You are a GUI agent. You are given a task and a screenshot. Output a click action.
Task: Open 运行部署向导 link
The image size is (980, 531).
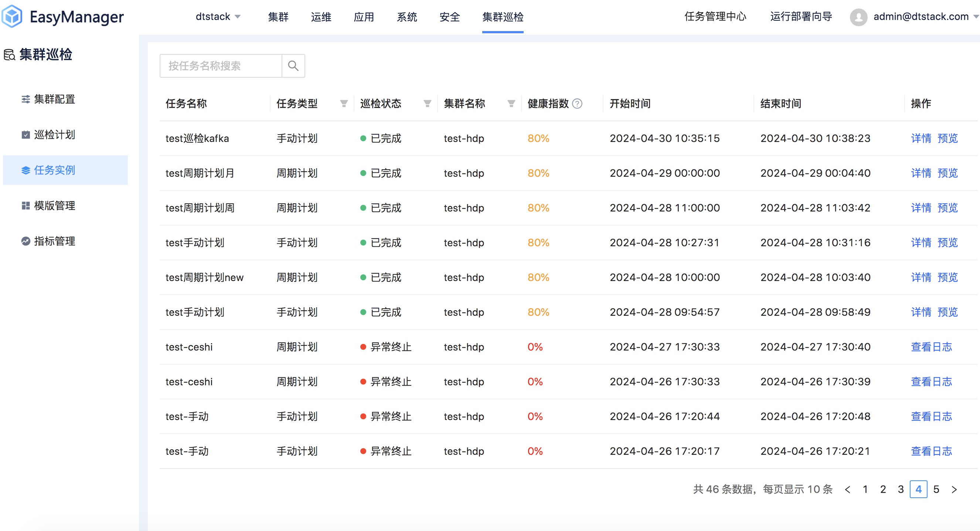coord(801,17)
